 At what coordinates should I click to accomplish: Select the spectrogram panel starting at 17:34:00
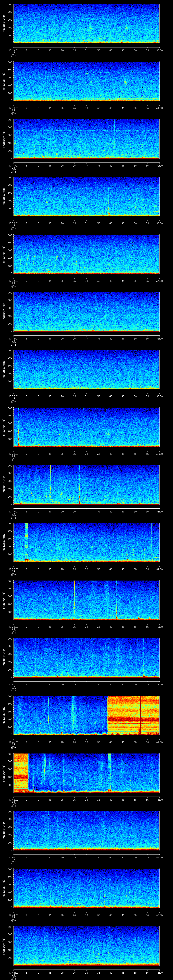click(87, 312)
